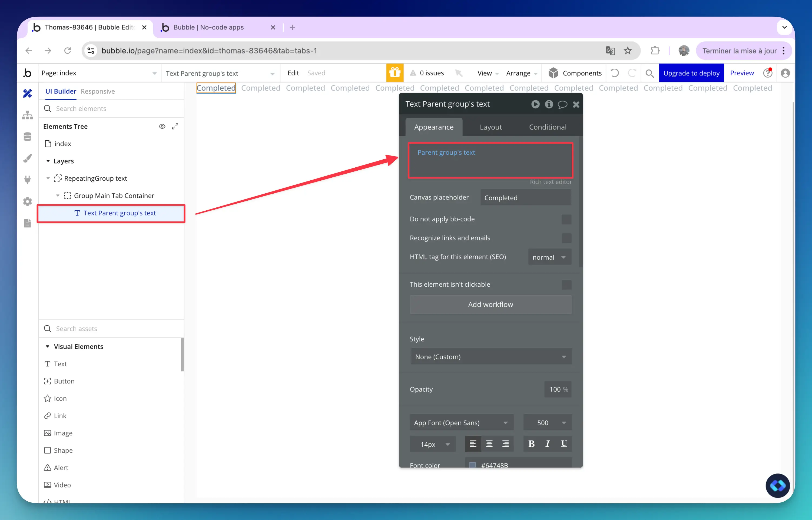Check This element isn't clickable
Image resolution: width=812 pixels, height=520 pixels.
click(566, 285)
